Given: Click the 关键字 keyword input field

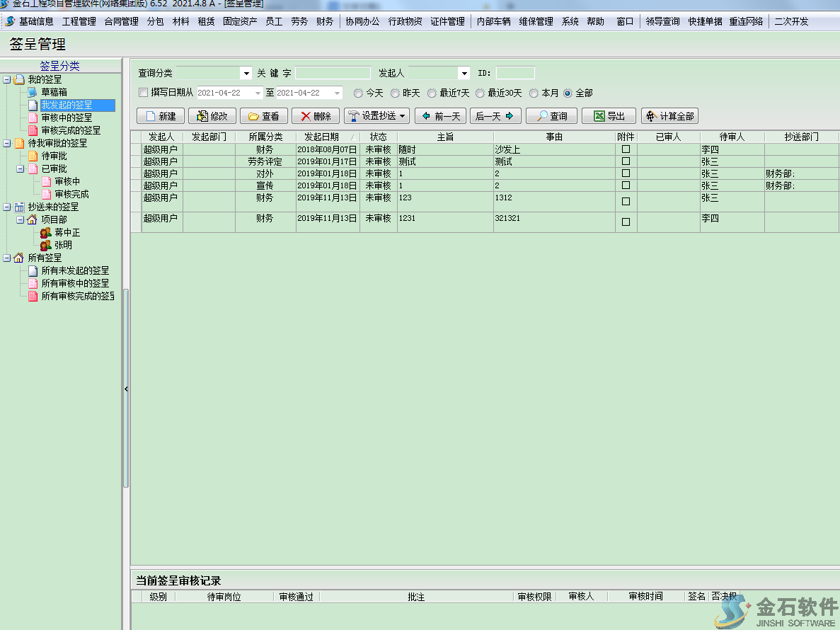Looking at the screenshot, I should coord(333,73).
